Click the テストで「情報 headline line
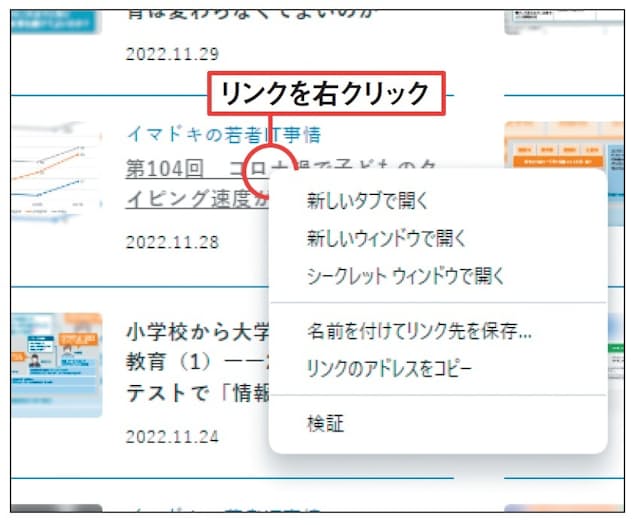This screenshot has height=525, width=638. click(198, 394)
